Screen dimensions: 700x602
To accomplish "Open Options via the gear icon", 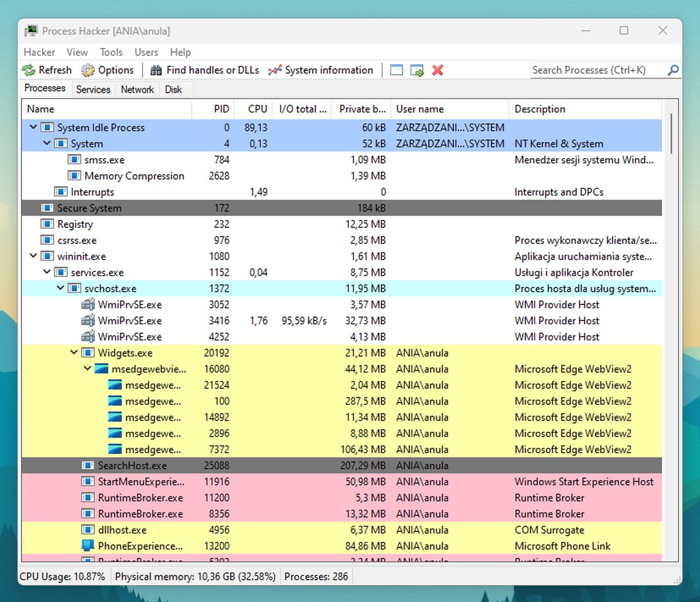I will (x=87, y=71).
